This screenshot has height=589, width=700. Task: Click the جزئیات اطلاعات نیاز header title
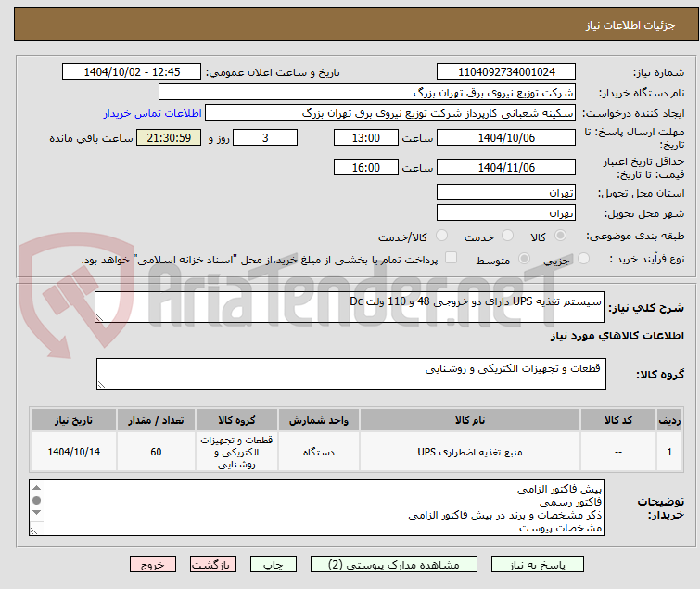coord(630,25)
